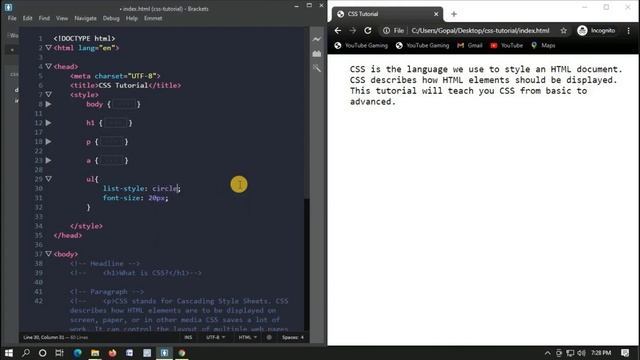This screenshot has width=640, height=360.
Task: Close the CSS Tutorial tab
Action: [x=436, y=14]
